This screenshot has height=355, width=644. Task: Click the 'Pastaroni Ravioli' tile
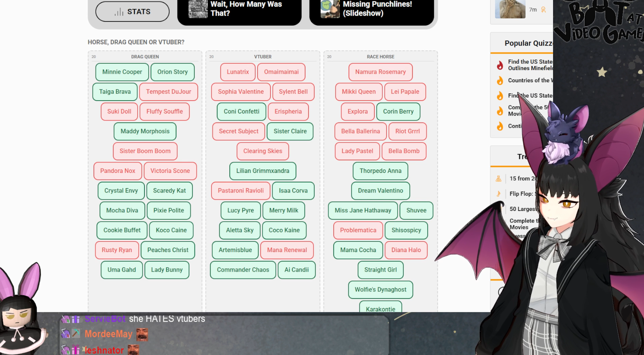click(x=241, y=191)
